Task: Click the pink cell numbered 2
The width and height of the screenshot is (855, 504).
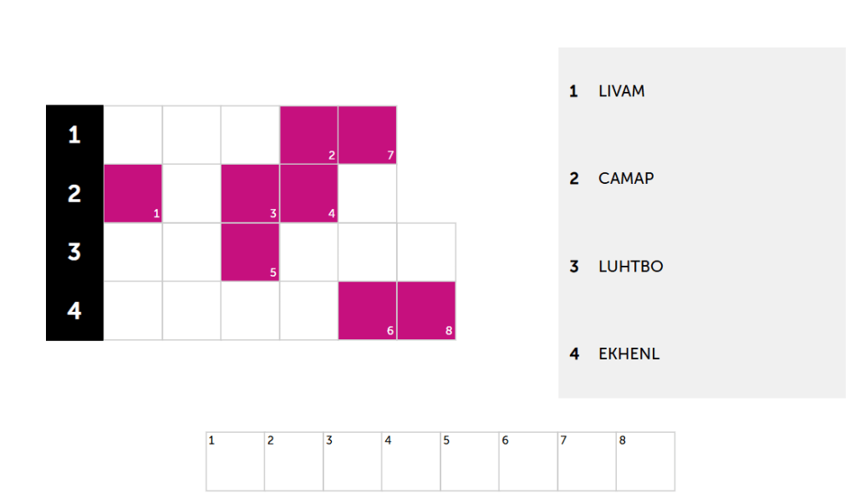Action: [308, 135]
